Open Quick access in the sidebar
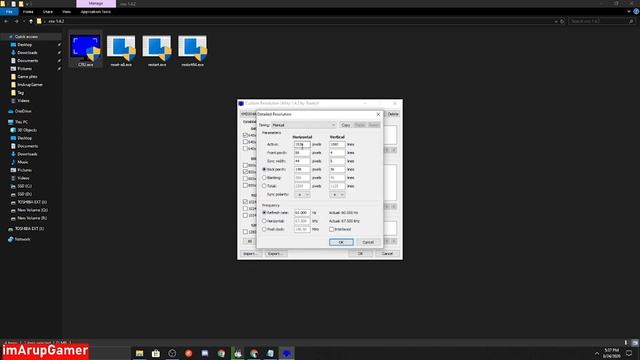 (x=26, y=37)
